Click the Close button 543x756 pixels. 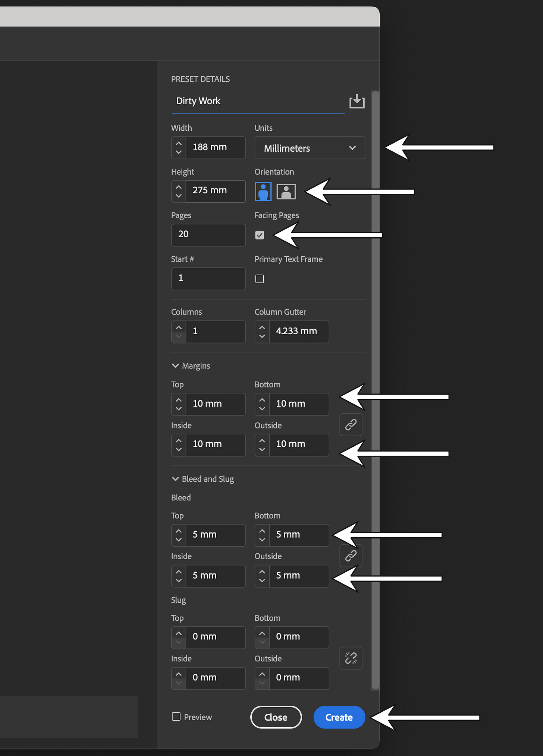pyautogui.click(x=276, y=717)
